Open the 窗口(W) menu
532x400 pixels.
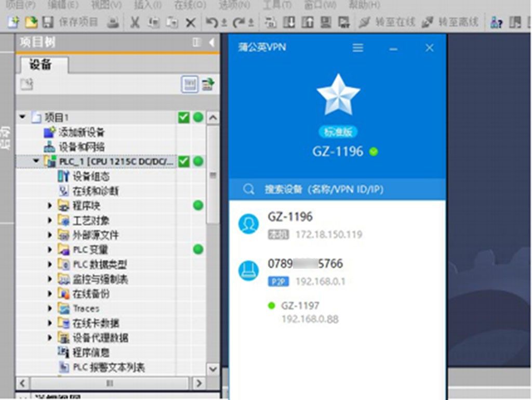click(320, 5)
